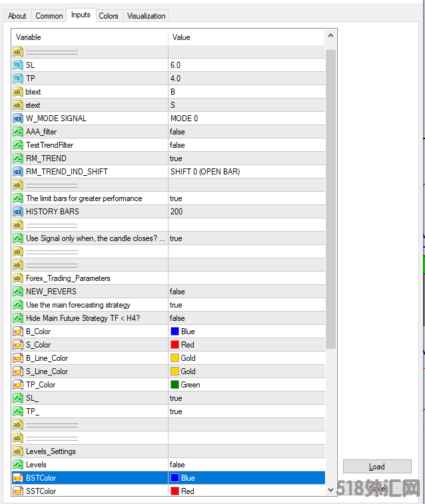Click the color icon beside S_Color
Viewport: 425px width, 504px height.
coord(18,345)
